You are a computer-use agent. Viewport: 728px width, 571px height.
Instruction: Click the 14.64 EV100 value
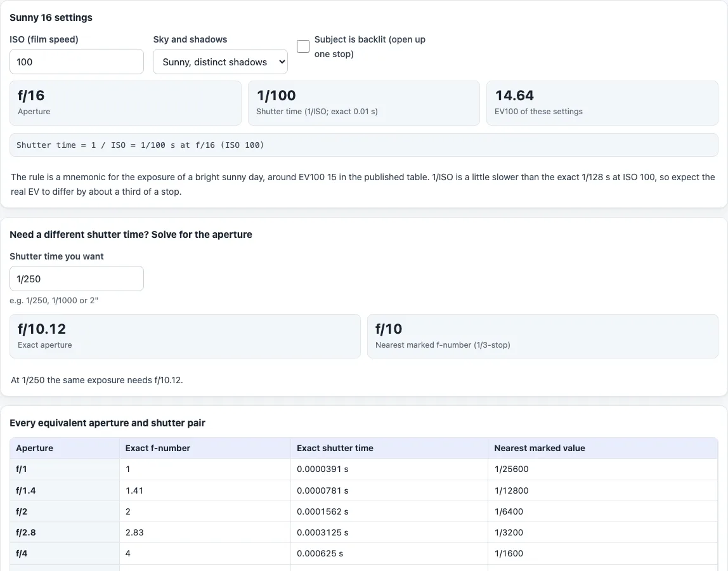click(514, 95)
